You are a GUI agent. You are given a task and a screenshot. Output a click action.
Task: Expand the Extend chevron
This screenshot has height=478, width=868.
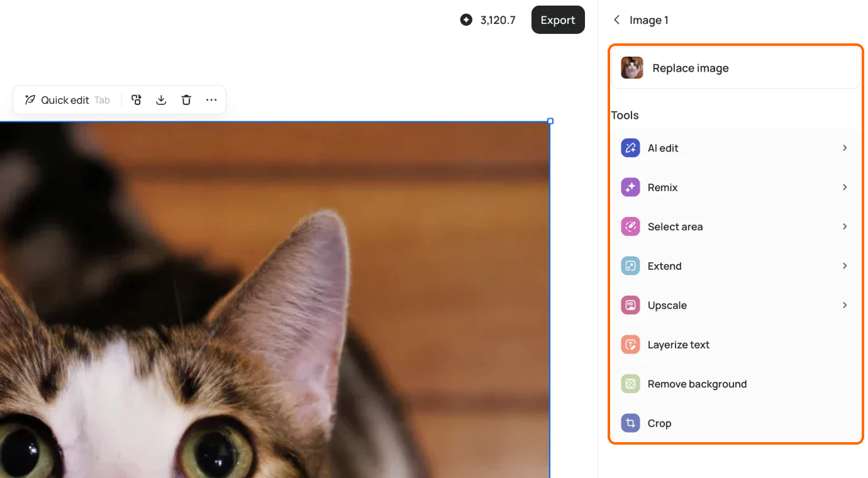click(x=845, y=266)
